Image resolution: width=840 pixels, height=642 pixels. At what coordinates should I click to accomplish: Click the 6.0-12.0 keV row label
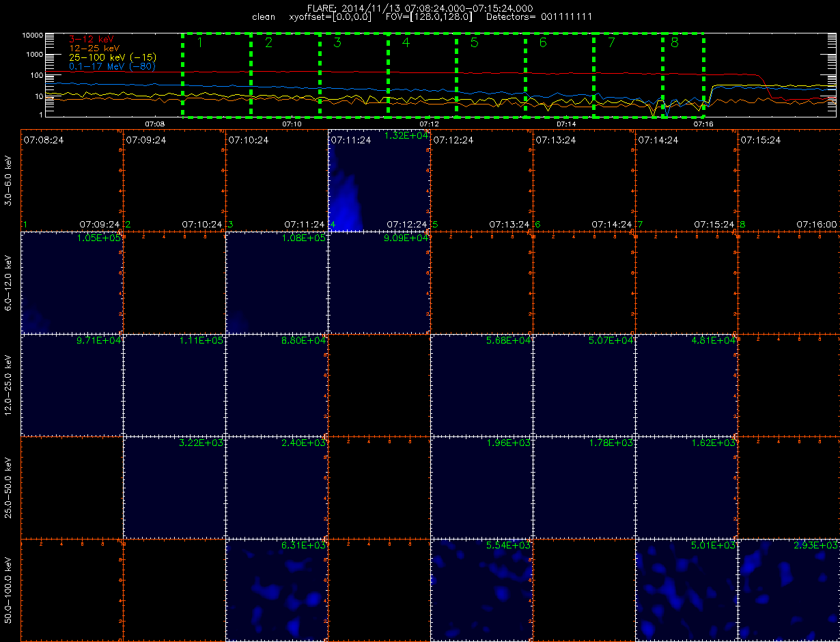coord(9,283)
